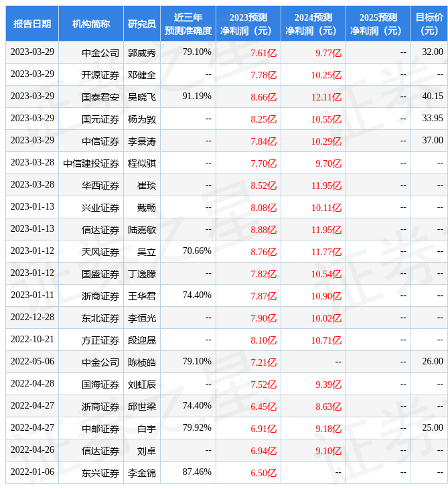
Task: Click target price 32.00
Action: 433,52
